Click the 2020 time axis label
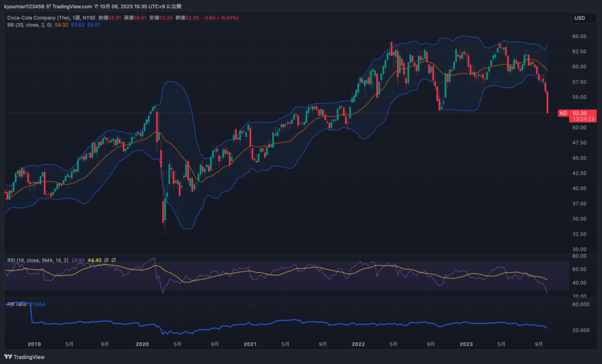Screen dimensions: 602x364 click(x=142, y=344)
